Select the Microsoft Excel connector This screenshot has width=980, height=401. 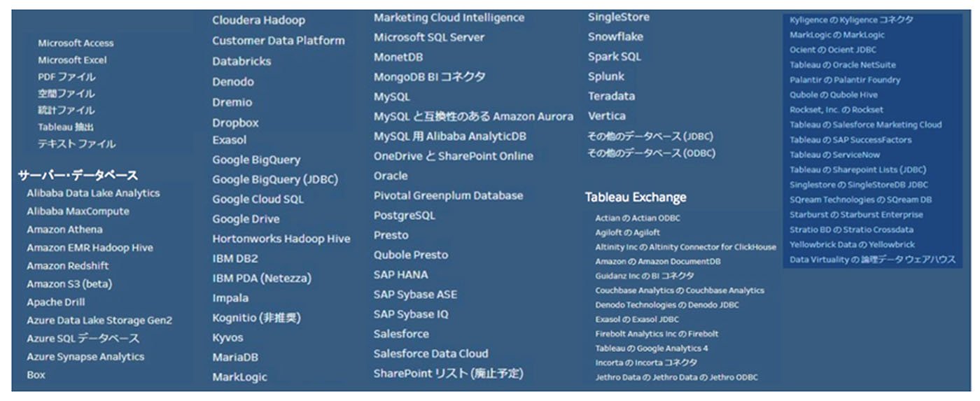pyautogui.click(x=72, y=60)
